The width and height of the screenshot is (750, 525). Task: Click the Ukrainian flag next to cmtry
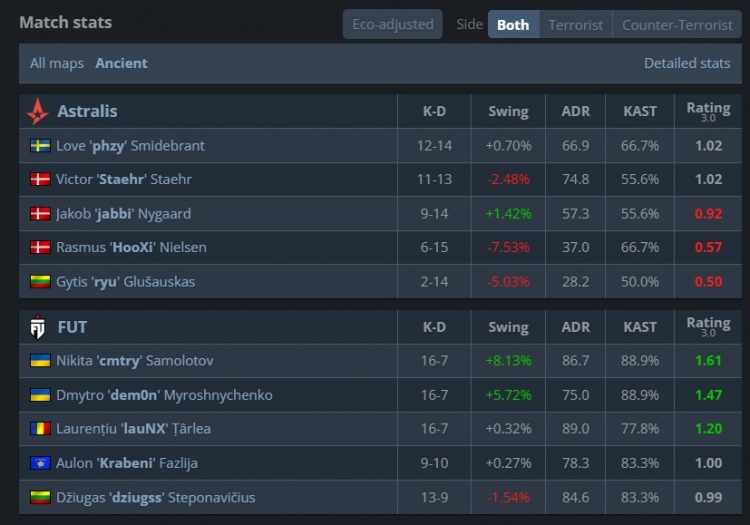[x=40, y=361]
